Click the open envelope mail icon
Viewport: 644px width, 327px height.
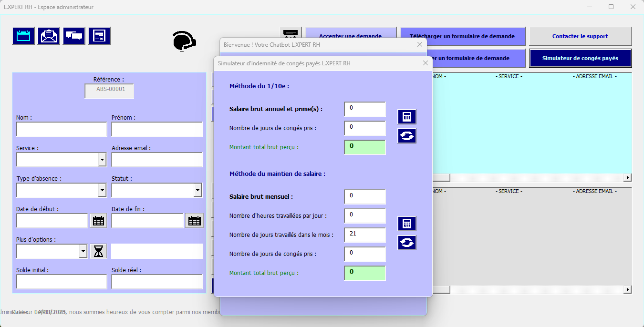(x=49, y=36)
